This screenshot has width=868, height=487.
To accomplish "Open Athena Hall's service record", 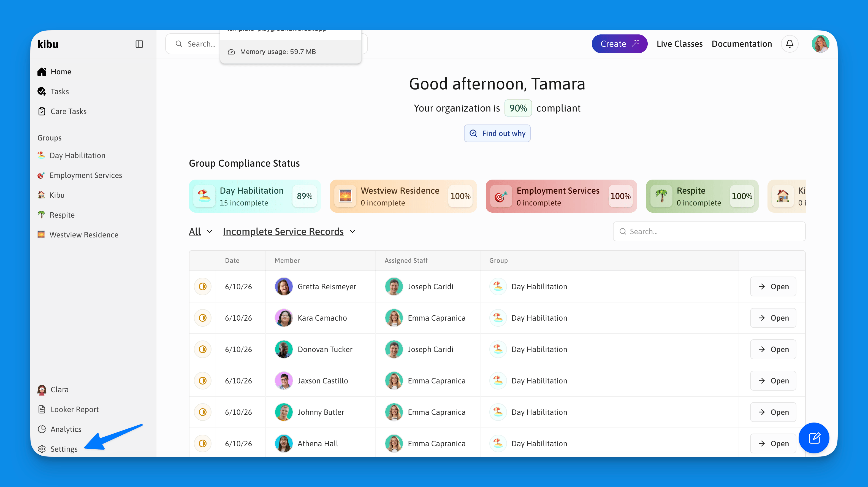I will point(773,443).
